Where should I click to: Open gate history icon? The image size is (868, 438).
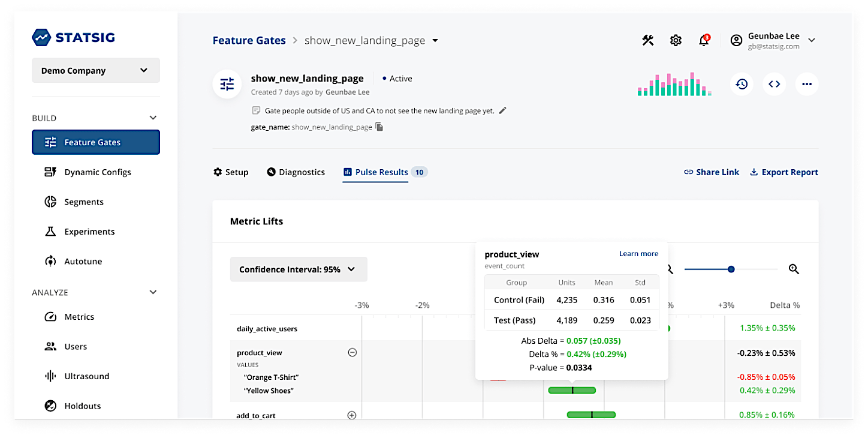(742, 84)
